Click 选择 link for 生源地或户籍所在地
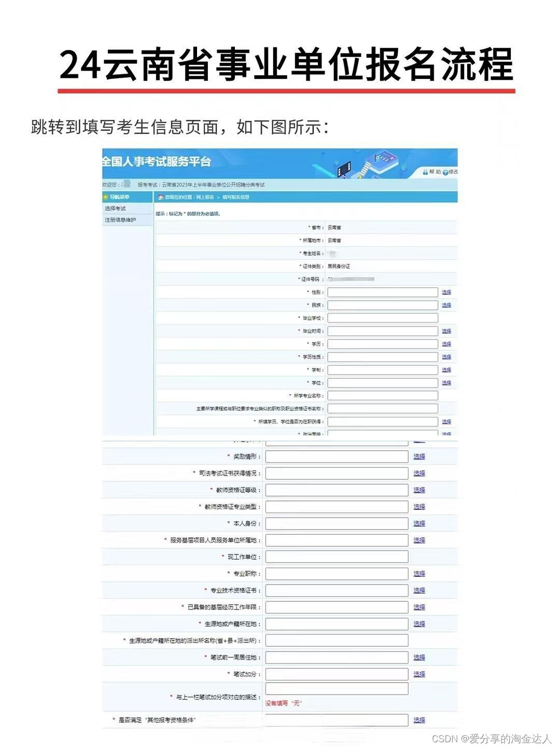Viewport: 560px width, 749px height. (419, 624)
